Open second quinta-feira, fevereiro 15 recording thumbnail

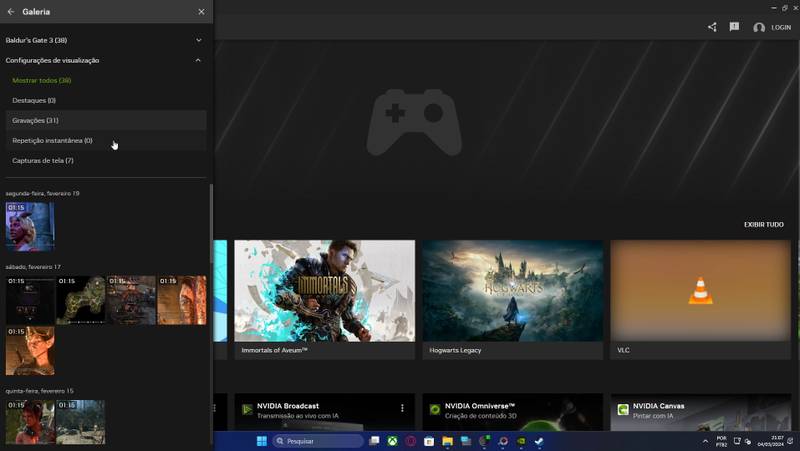tap(81, 422)
